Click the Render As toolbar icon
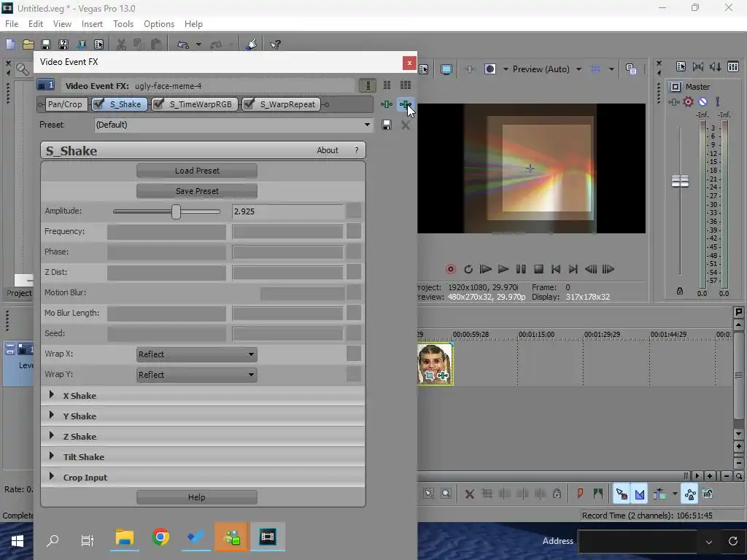The image size is (747, 560). coord(81,44)
